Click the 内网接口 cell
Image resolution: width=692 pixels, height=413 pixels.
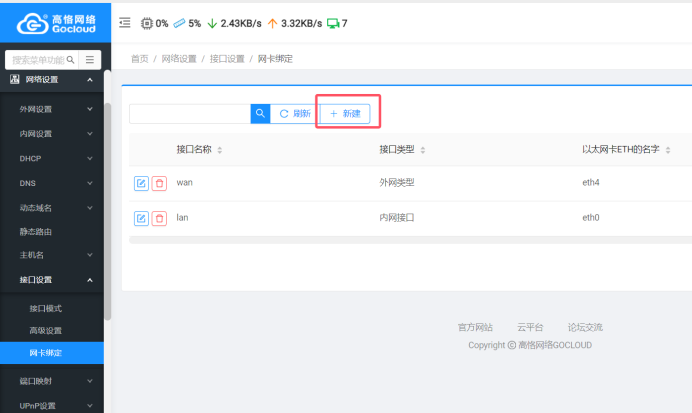pos(397,218)
